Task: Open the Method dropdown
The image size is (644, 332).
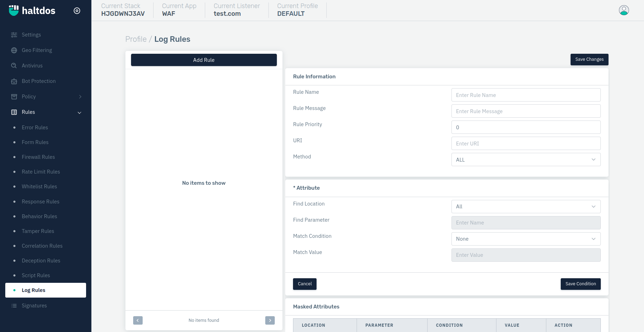Action: 526,160
